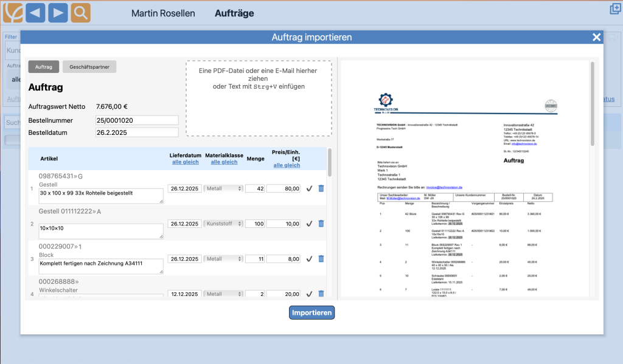Click the Lieferdatum field in row 1
The width and height of the screenshot is (623, 364).
(x=185, y=188)
